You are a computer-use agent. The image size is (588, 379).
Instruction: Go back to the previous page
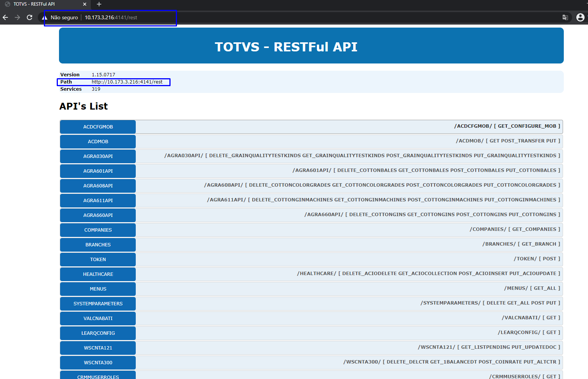(5, 17)
